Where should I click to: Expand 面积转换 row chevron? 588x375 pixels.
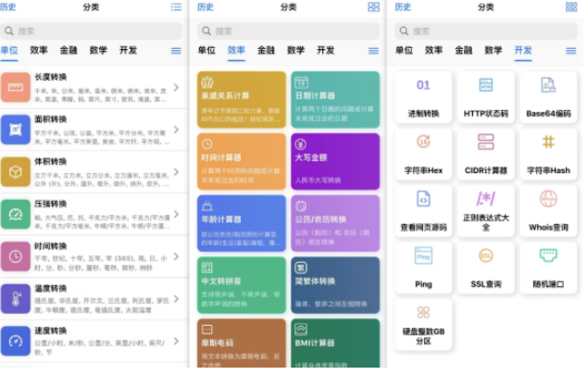(x=176, y=130)
